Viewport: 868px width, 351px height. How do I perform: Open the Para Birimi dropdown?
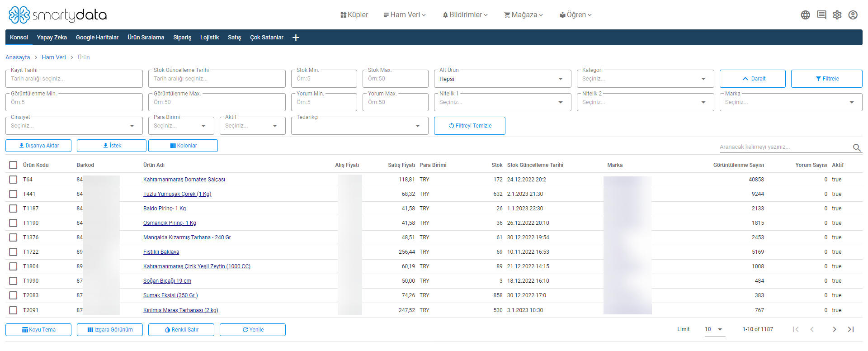[181, 126]
